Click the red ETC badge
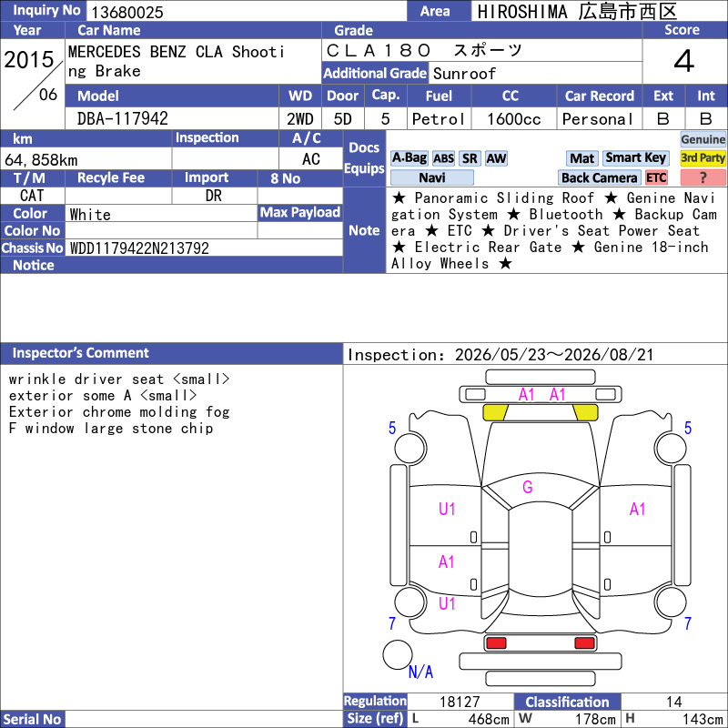Screen dimensions: 728x728 pos(656,177)
